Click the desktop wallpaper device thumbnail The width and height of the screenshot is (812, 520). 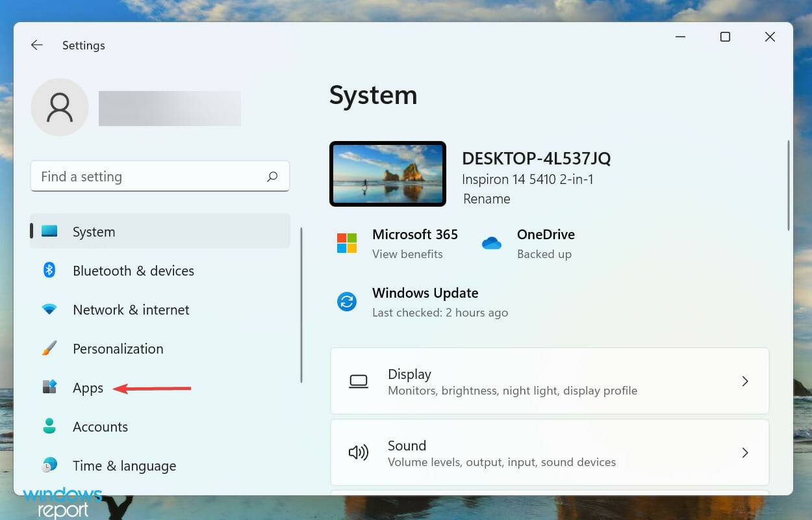click(387, 174)
